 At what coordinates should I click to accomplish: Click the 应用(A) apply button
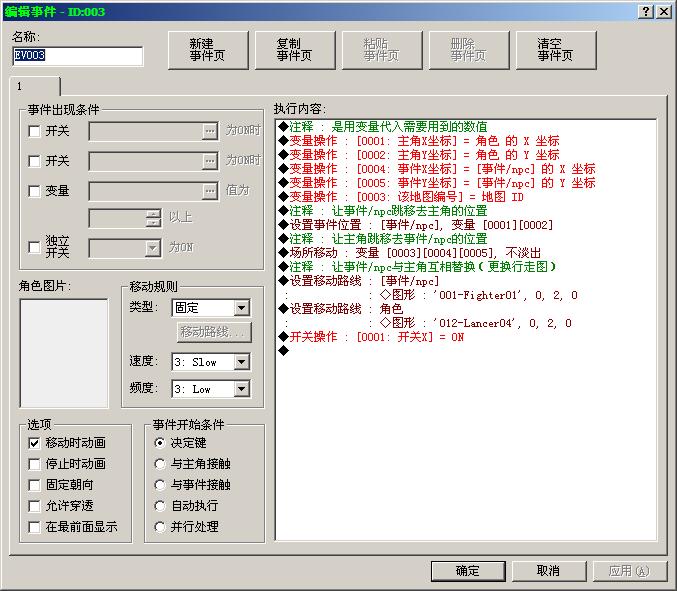[630, 571]
